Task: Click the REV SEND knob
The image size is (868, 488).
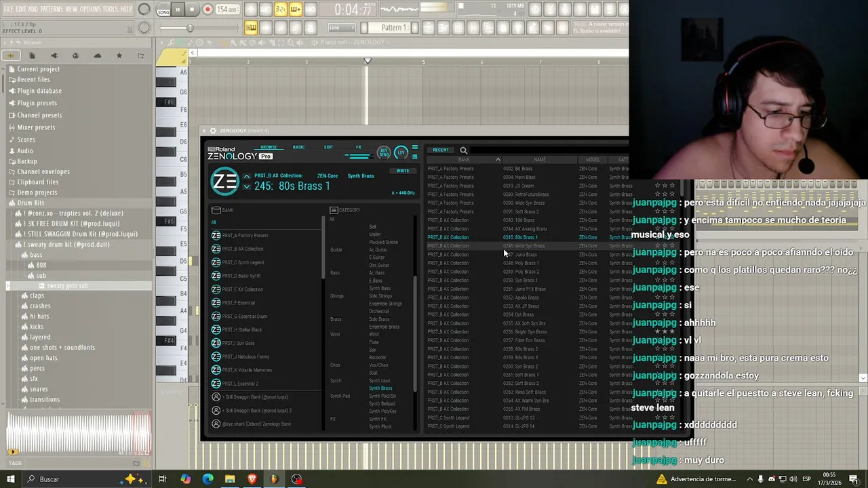Action: coord(384,153)
